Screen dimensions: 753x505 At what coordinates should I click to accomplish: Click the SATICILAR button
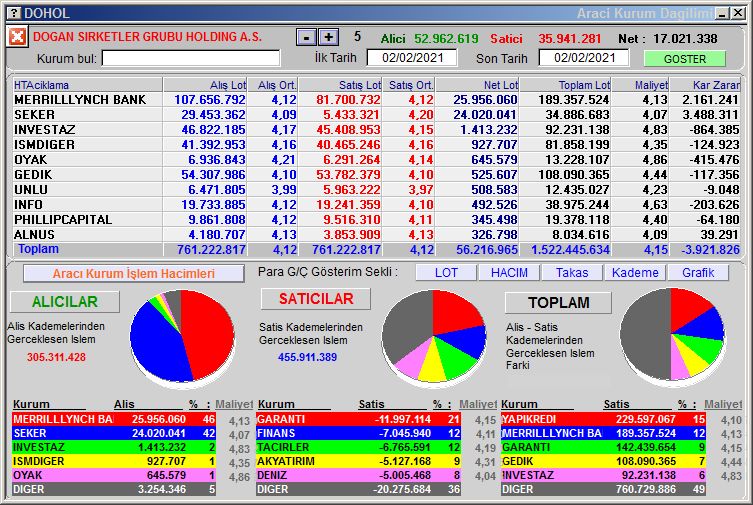[x=316, y=299]
